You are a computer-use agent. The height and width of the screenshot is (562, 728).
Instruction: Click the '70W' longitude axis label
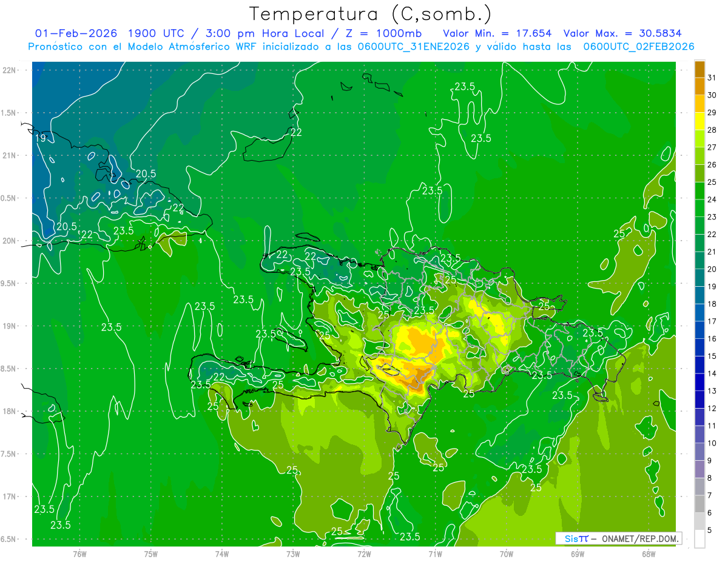coord(507,554)
